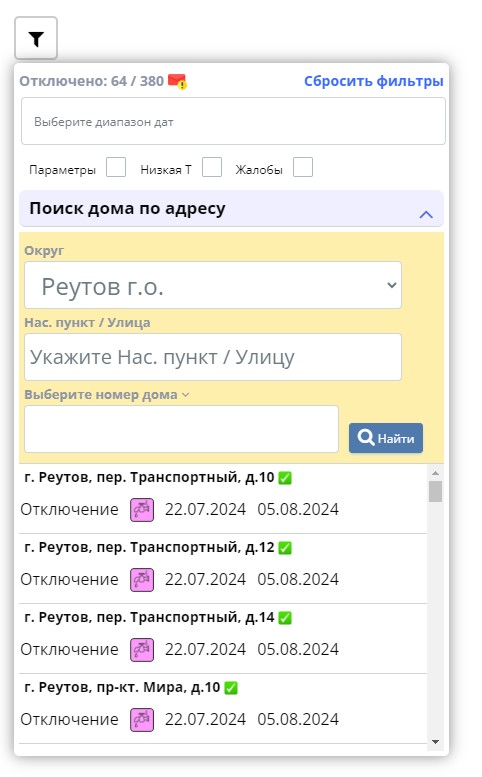Click the Выберите диапазон дат field
The image size is (482, 777).
(233, 121)
